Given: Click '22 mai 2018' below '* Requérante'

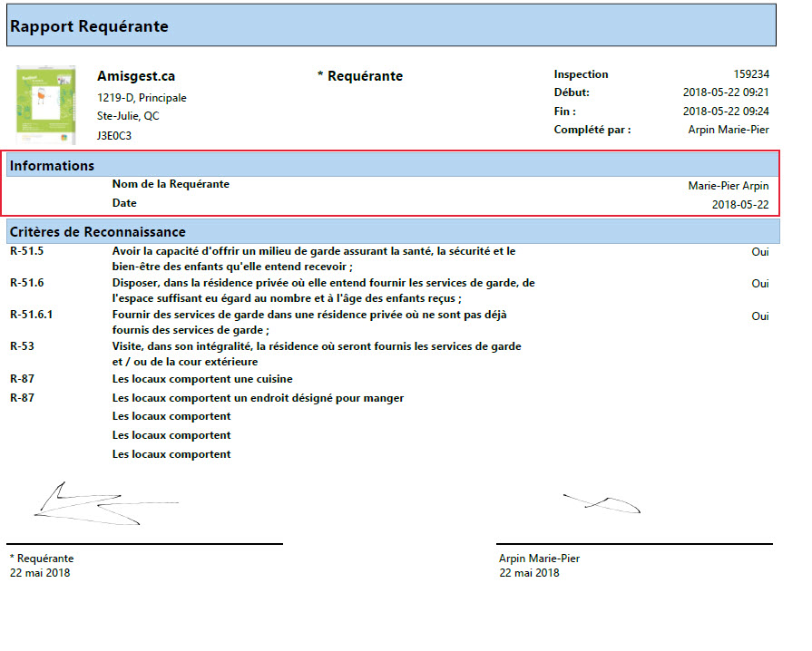Looking at the screenshot, I should (40, 573).
